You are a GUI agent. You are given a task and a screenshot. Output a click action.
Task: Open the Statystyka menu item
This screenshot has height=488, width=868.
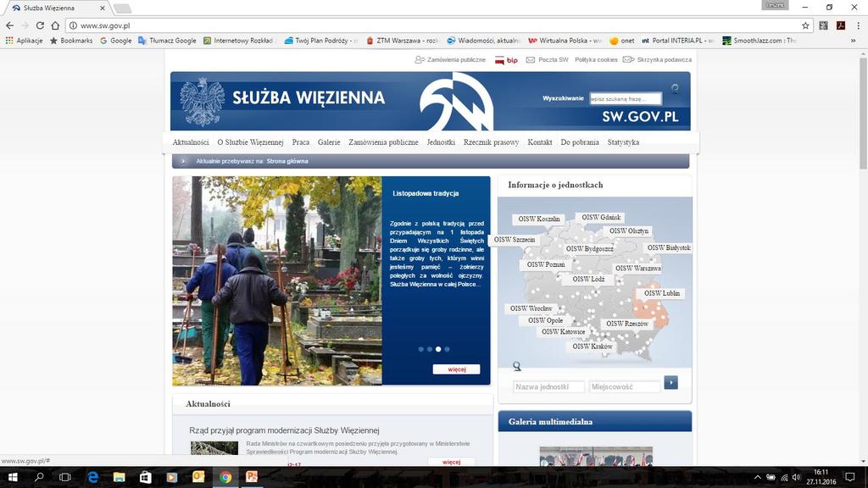click(x=623, y=142)
